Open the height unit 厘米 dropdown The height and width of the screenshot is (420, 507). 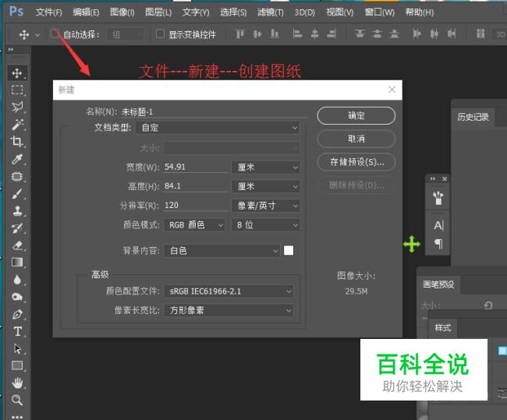265,186
